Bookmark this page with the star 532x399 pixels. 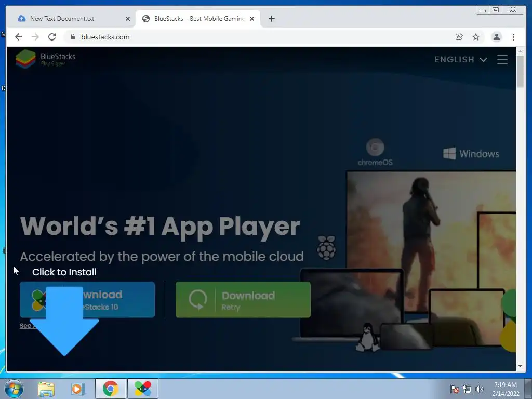(x=476, y=37)
